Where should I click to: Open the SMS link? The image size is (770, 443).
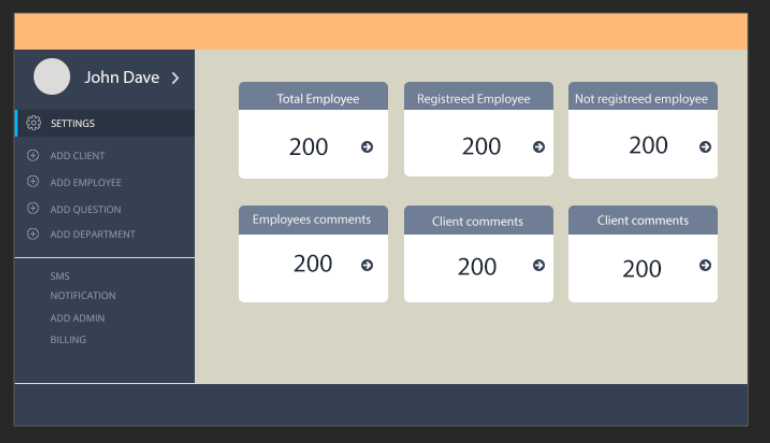60,276
